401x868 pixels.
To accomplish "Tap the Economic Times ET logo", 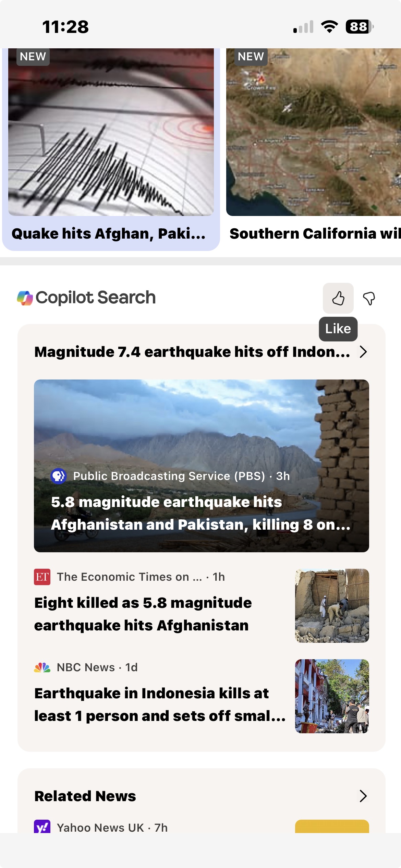I will pos(42,577).
